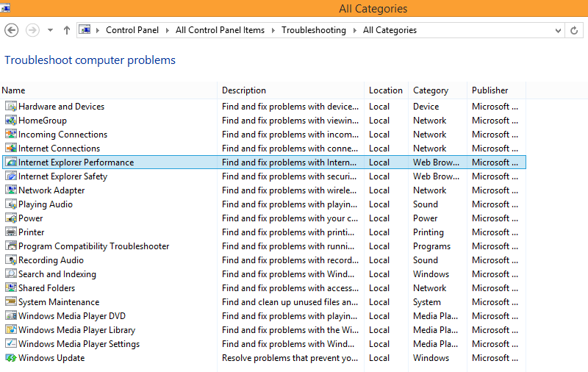Image resolution: width=588 pixels, height=372 pixels.
Task: Expand the address bar history dropdown
Action: pos(558,30)
